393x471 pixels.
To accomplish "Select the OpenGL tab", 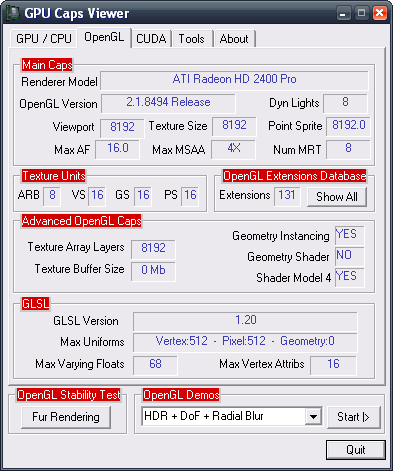I will point(104,37).
